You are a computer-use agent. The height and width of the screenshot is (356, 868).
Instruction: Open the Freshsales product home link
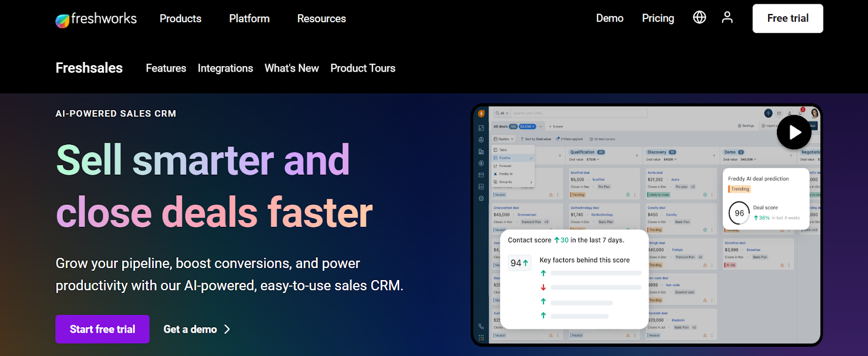(89, 68)
